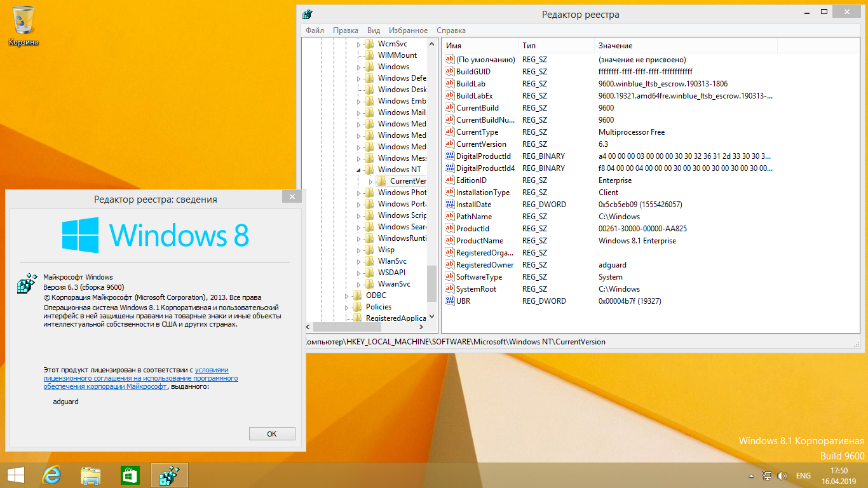Select the EditionID value icon
The image size is (868, 488).
[450, 180]
